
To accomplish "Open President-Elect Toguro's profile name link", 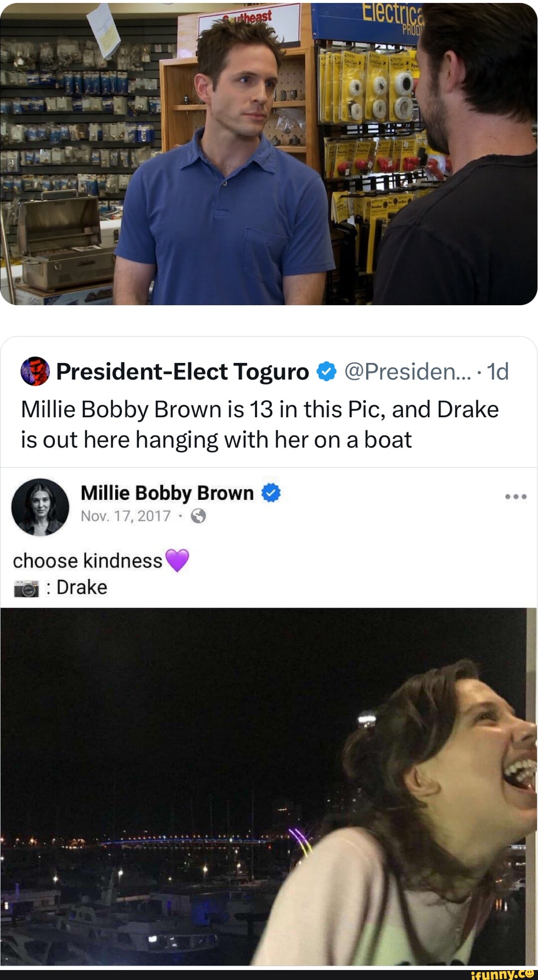I will tap(182, 371).
